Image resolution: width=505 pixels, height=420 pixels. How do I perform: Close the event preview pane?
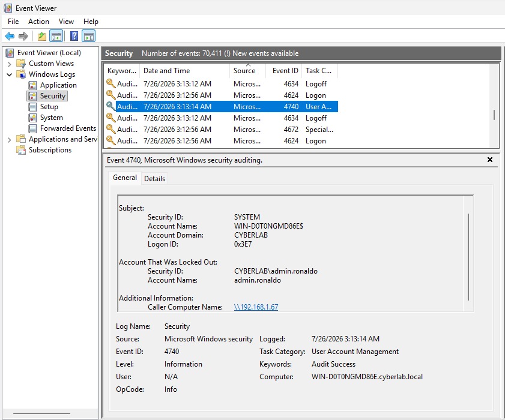coord(490,160)
